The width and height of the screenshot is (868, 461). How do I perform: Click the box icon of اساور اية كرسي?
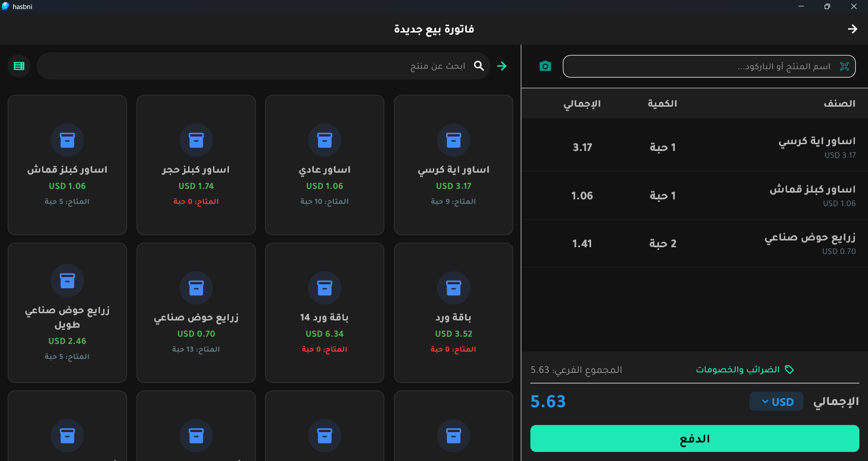(454, 140)
